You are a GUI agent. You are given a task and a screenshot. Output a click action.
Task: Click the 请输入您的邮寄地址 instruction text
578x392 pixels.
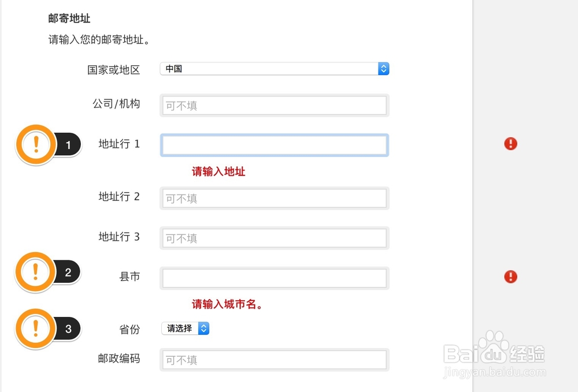point(99,40)
